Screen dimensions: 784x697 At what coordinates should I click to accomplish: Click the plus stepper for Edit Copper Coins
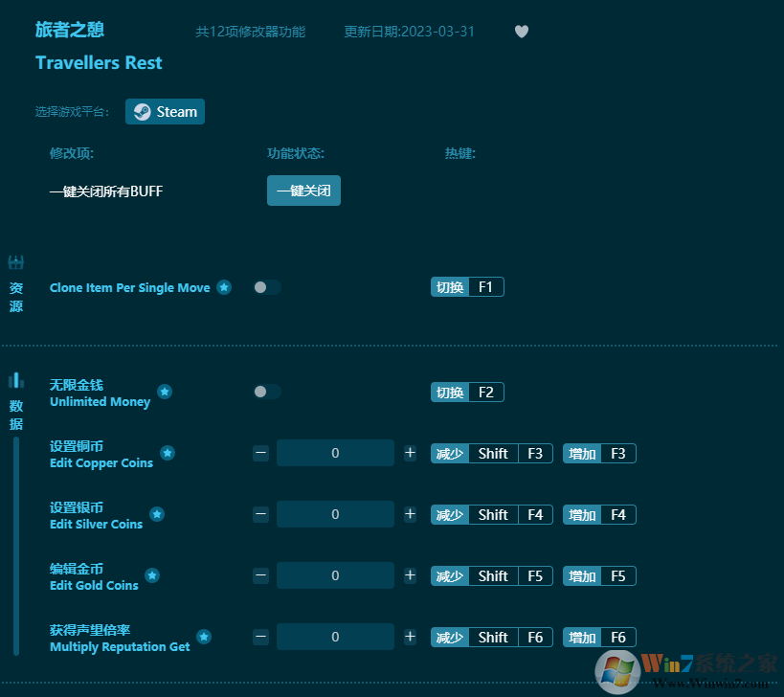pos(410,452)
